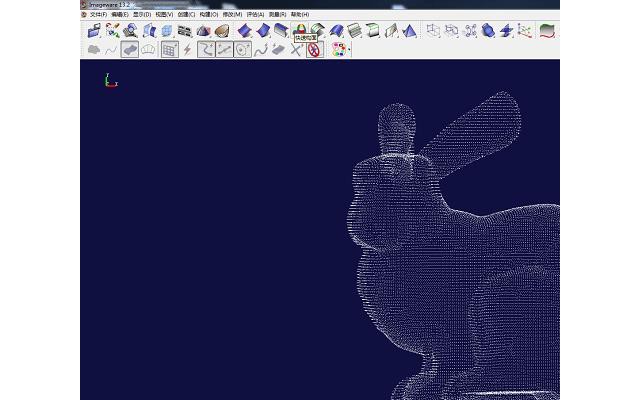Click the blue pyramid toolbar icon
The image size is (640, 400).
(409, 31)
